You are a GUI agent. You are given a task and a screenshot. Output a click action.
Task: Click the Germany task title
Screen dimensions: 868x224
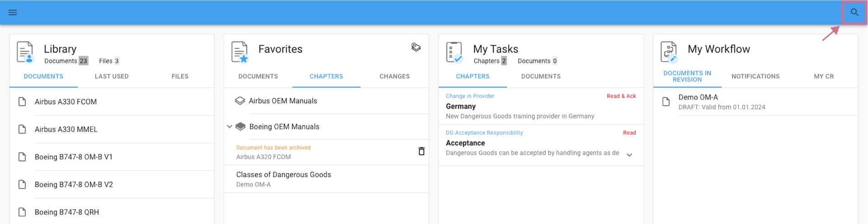[460, 106]
